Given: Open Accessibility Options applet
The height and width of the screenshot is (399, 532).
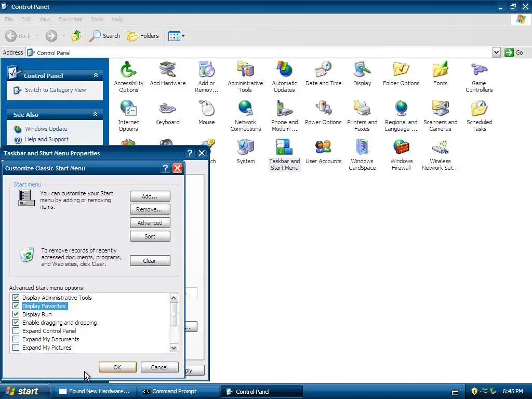Looking at the screenshot, I should [x=129, y=77].
